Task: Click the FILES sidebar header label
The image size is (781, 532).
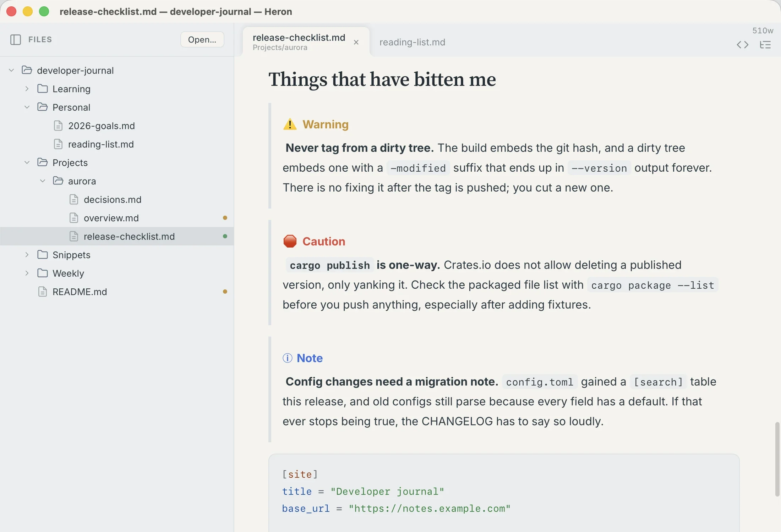Action: tap(40, 39)
